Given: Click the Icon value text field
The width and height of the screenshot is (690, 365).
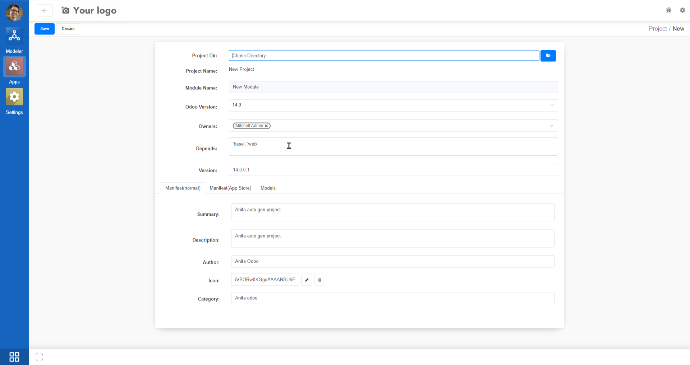Looking at the screenshot, I should tap(265, 280).
